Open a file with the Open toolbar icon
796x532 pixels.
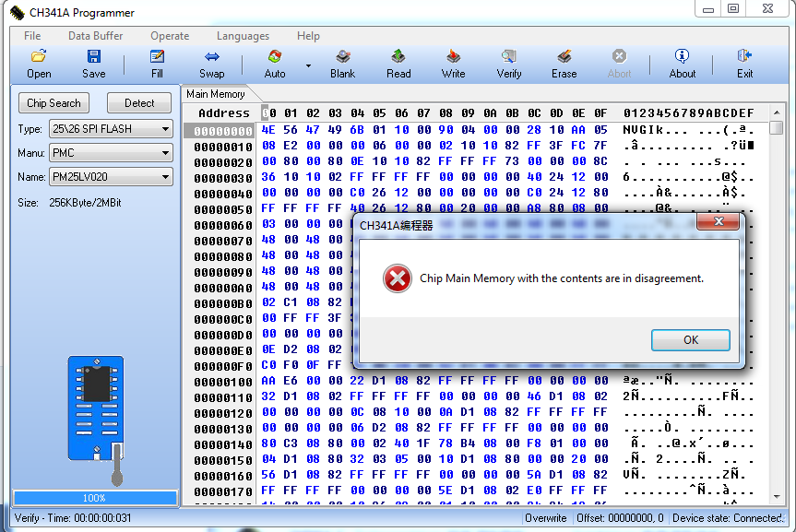39,64
